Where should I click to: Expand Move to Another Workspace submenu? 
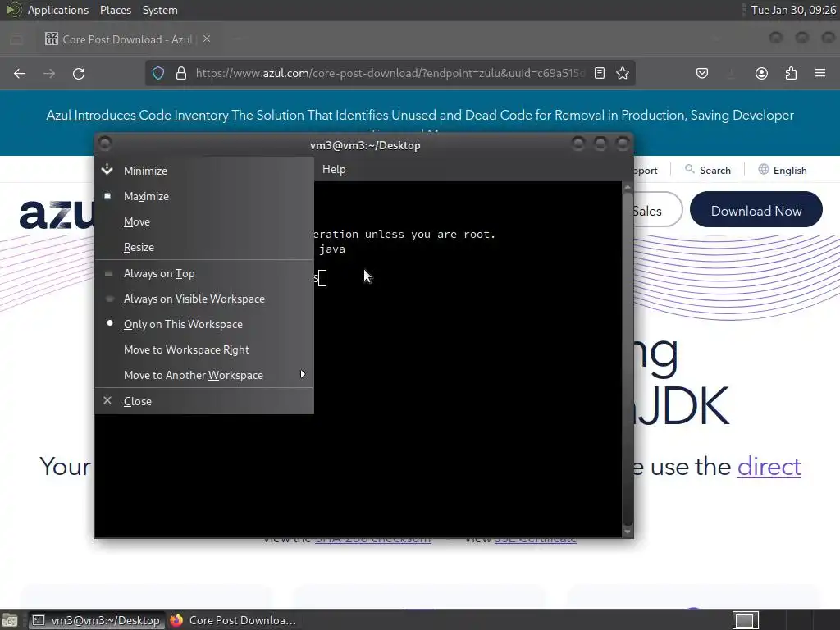pos(203,375)
